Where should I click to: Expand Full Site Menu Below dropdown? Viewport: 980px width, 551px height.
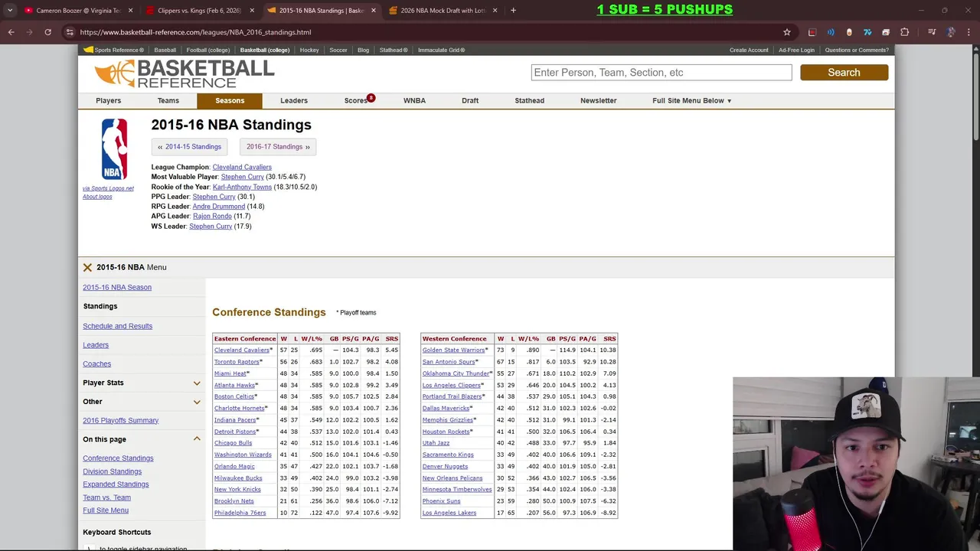pos(692,100)
